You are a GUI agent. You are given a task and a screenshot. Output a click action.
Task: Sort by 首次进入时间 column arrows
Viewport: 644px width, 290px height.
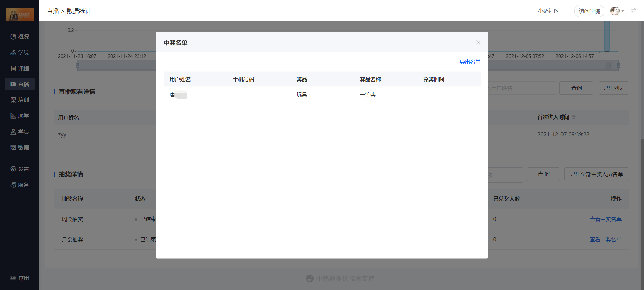pos(574,117)
